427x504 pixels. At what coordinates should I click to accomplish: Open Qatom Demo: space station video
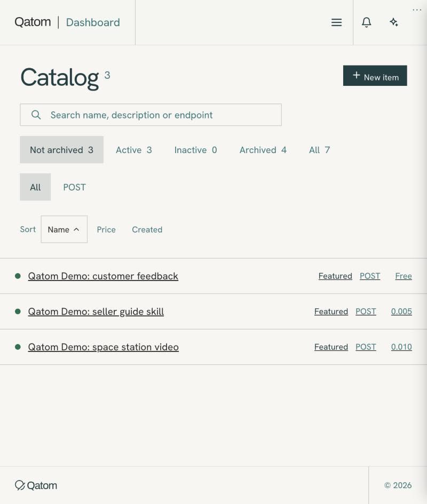[104, 347]
